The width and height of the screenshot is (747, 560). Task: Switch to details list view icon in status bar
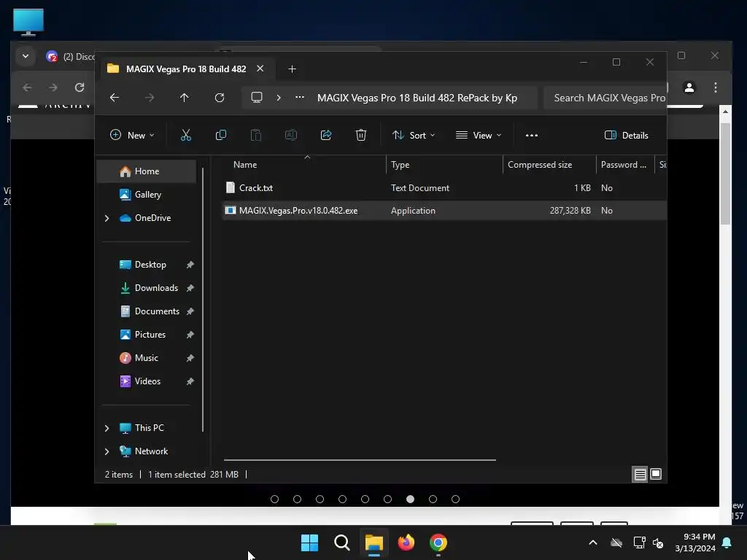tap(640, 474)
